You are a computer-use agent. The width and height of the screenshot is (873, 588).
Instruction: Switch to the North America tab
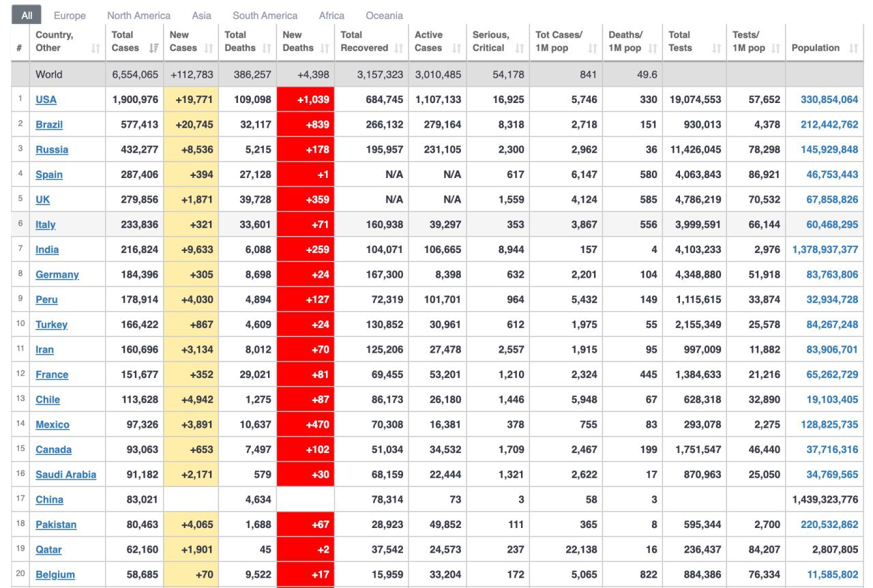(x=139, y=15)
